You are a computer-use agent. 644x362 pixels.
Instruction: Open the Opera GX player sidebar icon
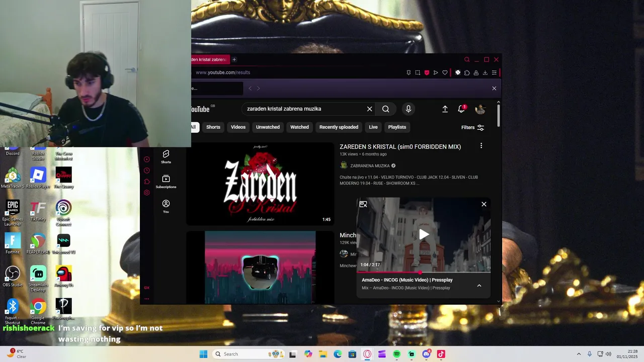point(146,159)
